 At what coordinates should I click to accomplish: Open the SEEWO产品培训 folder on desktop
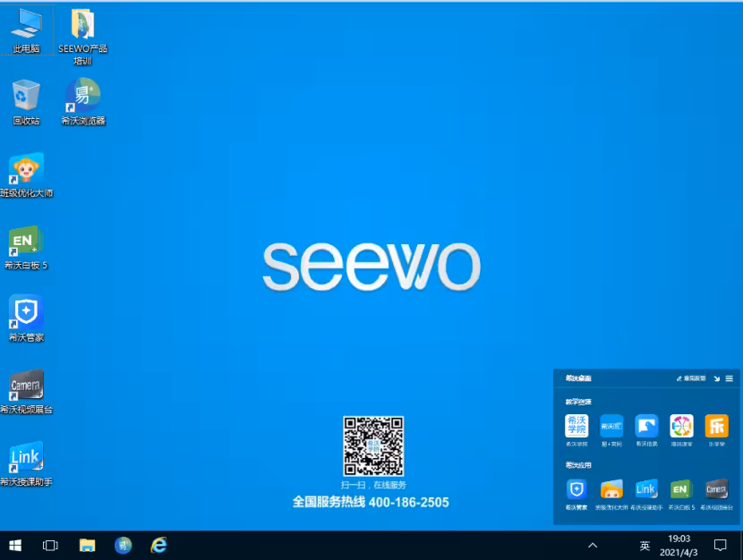pos(83,36)
